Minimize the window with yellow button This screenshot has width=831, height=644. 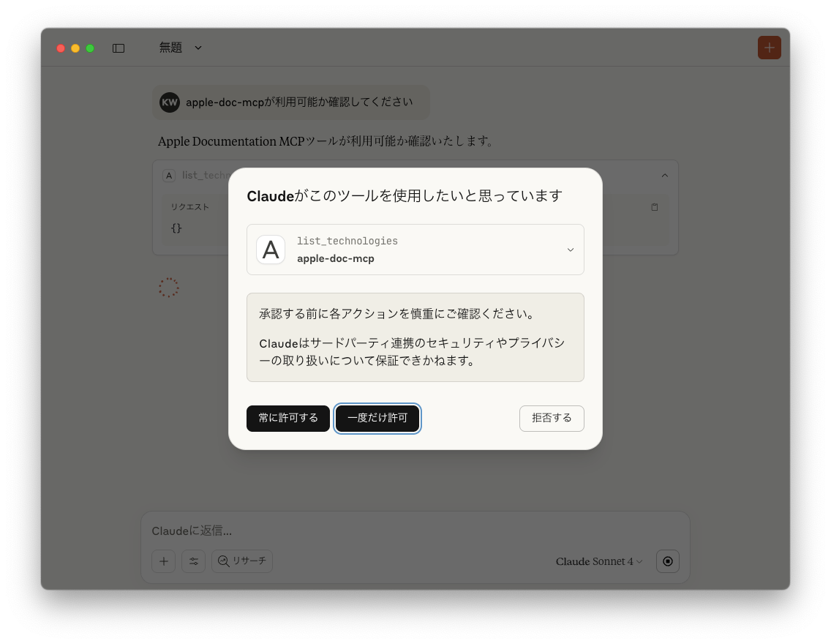[75, 48]
